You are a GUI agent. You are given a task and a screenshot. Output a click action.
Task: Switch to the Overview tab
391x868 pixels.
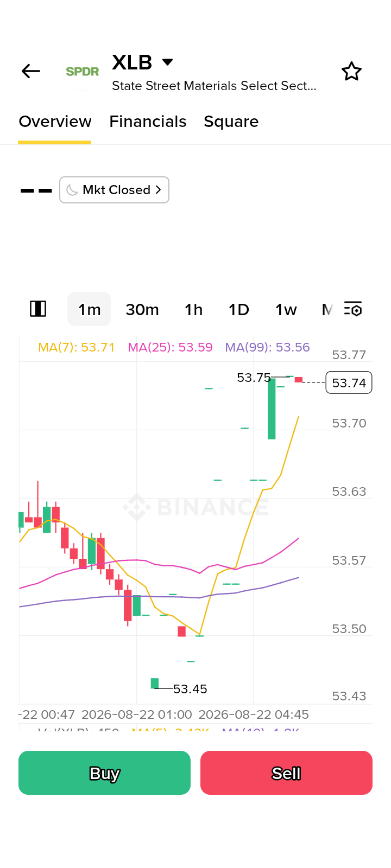point(55,122)
